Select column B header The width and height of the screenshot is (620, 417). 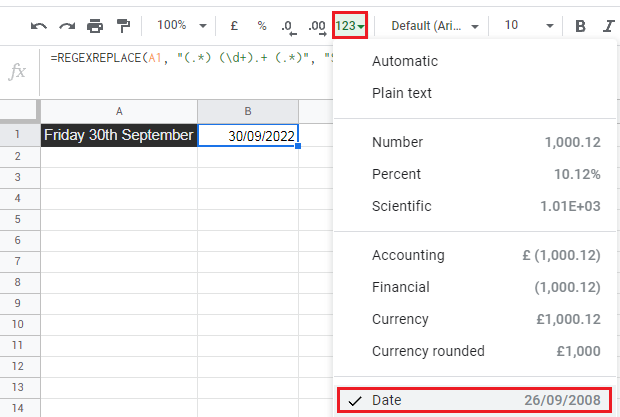click(x=248, y=111)
